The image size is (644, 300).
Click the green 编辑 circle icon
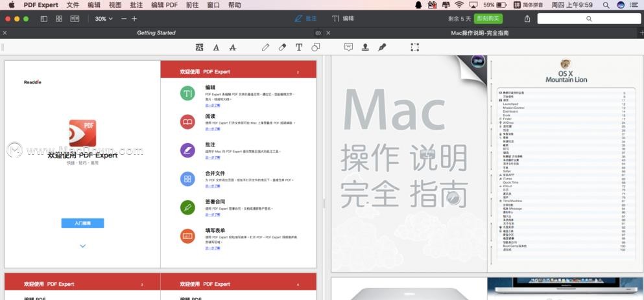click(187, 93)
